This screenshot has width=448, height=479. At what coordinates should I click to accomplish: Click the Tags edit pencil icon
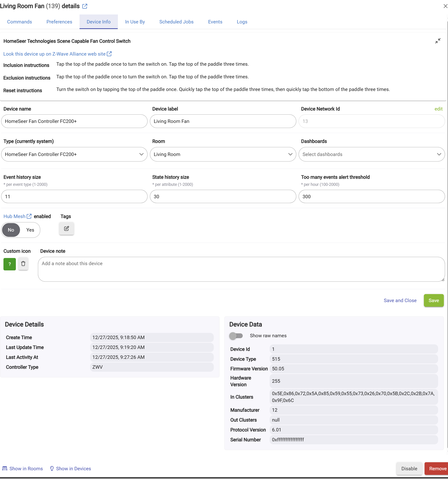pyautogui.click(x=67, y=228)
